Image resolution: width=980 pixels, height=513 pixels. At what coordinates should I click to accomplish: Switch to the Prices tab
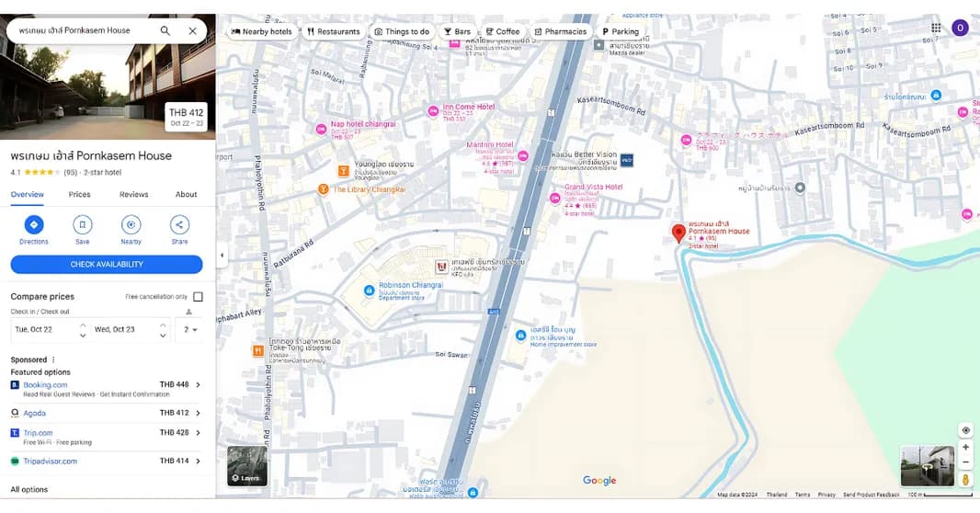(x=79, y=194)
